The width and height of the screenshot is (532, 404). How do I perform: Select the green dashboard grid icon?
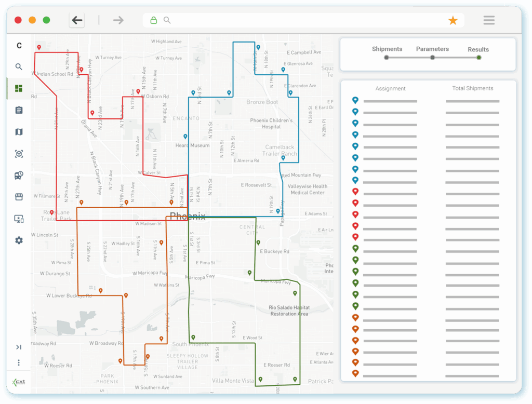coord(18,88)
